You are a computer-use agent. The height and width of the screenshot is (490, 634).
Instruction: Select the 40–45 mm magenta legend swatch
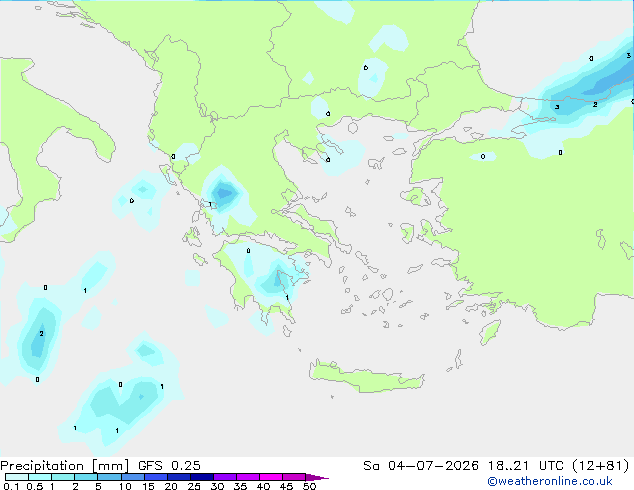271,477
